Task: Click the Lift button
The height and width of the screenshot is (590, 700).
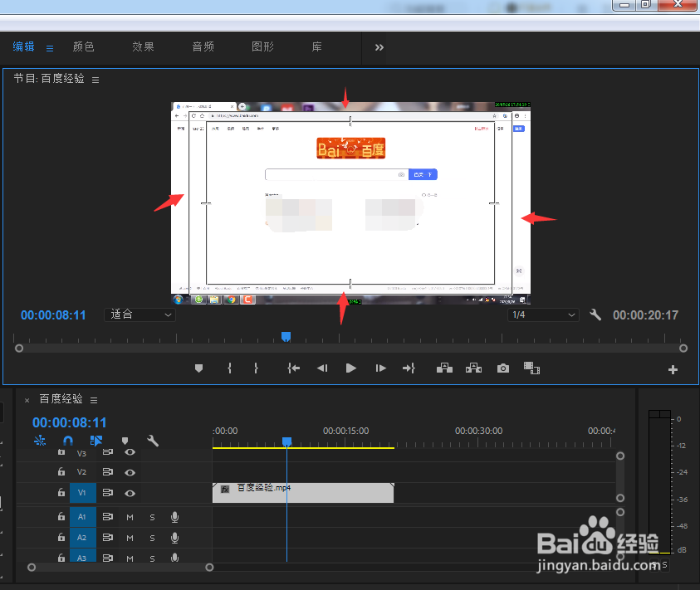Action: point(444,368)
